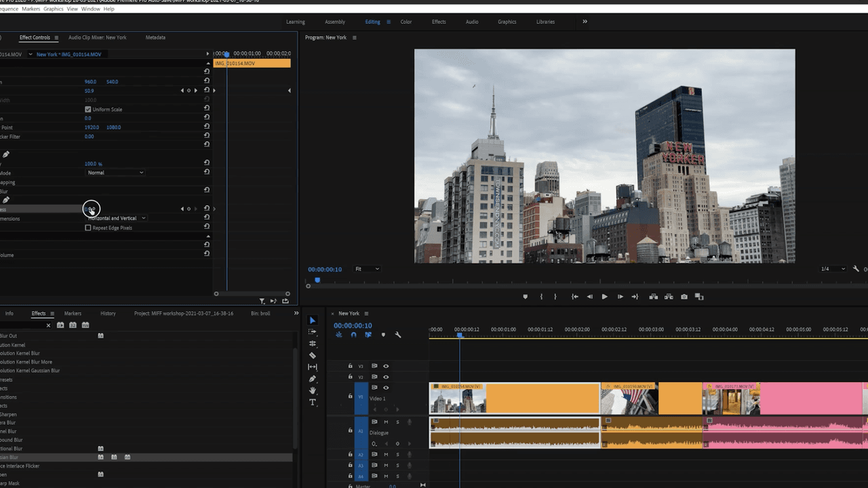This screenshot has width=868, height=488.
Task: Toggle Uniform Scale checkbox
Action: click(88, 109)
